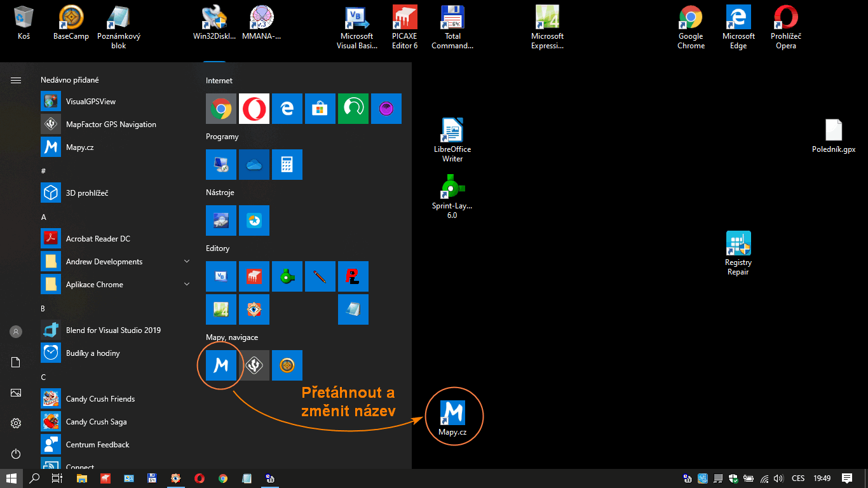Open Acrobat Reader DC from app list

pos(98,238)
